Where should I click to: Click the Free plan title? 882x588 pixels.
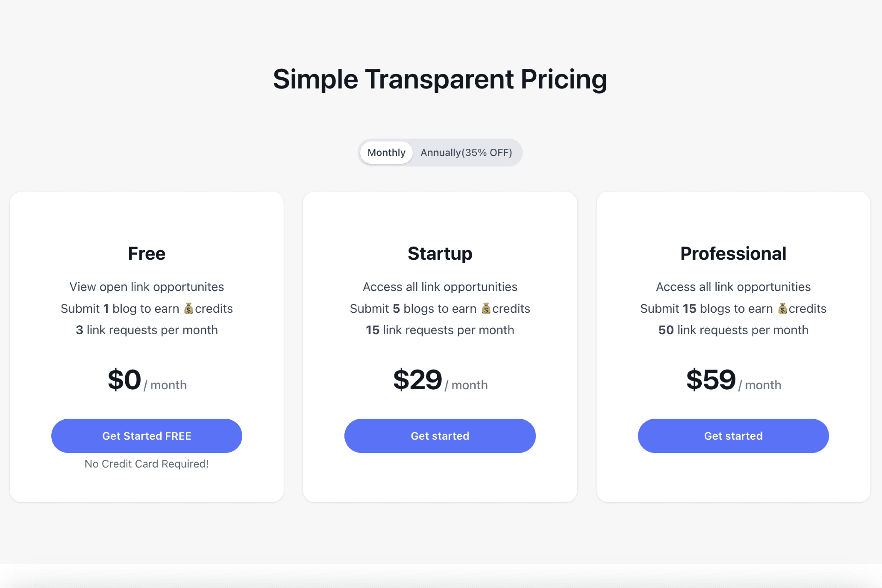pos(146,253)
